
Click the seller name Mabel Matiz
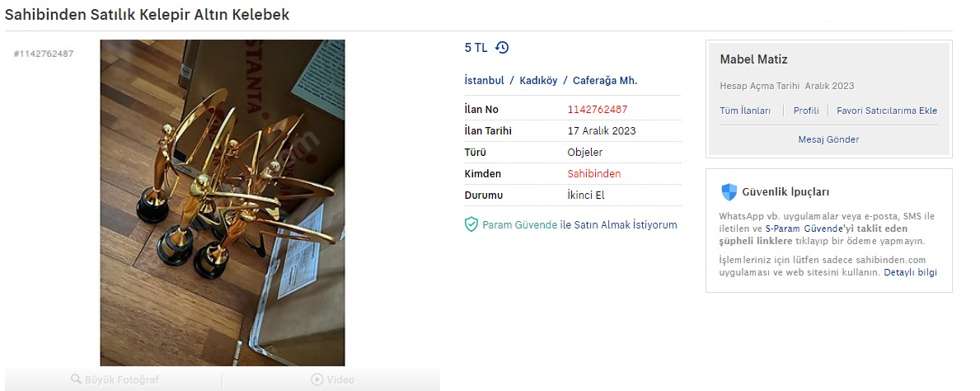click(x=753, y=59)
